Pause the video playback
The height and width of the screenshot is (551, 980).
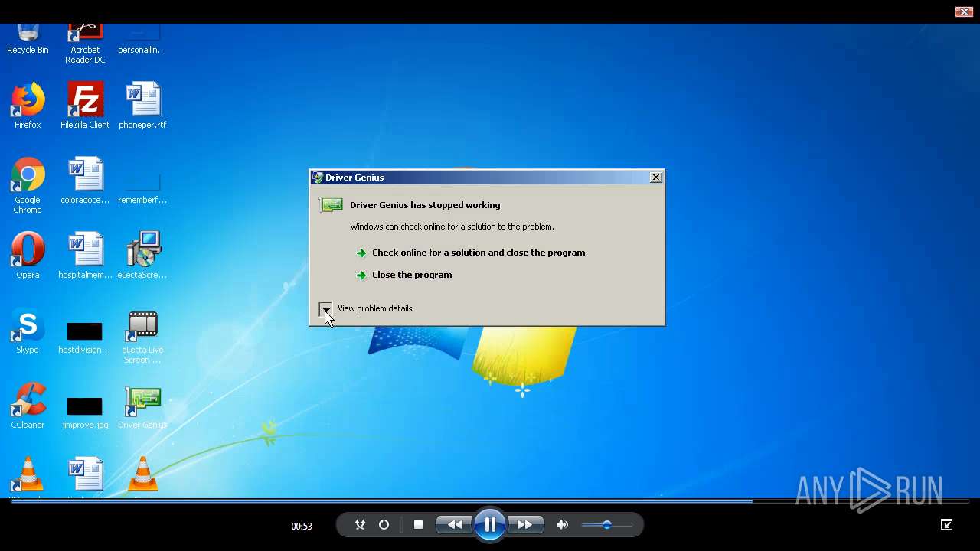tap(490, 525)
